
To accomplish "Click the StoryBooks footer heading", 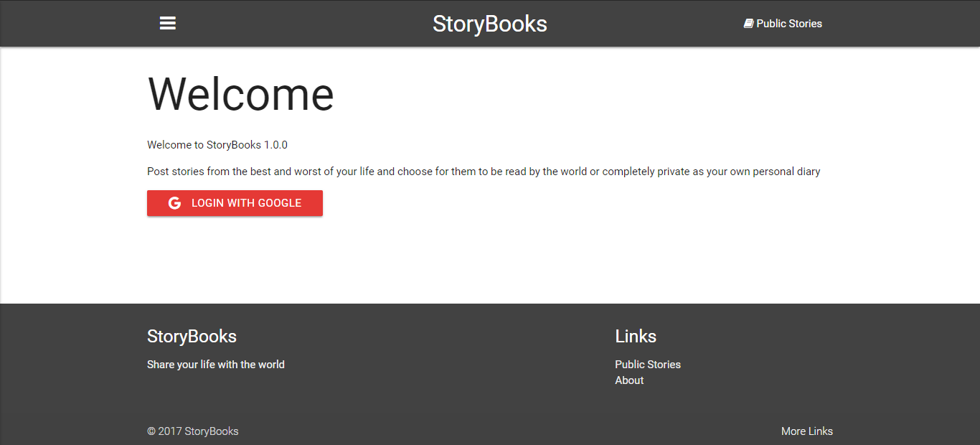I will 192,336.
